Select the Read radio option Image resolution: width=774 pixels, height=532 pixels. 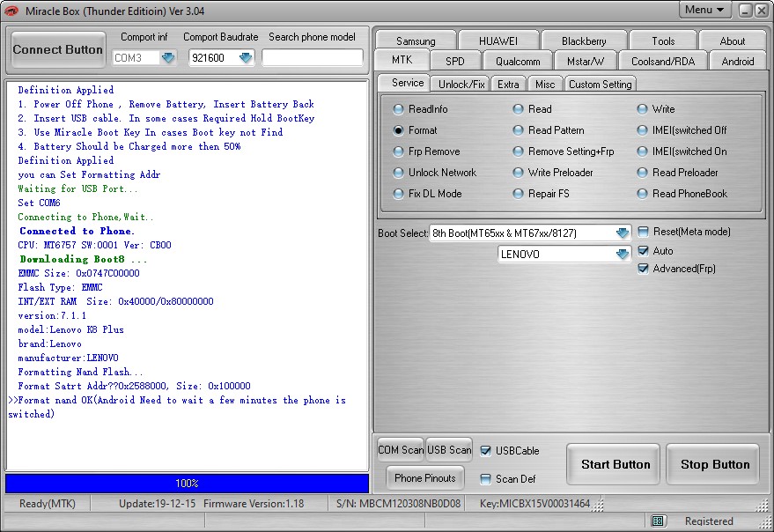coord(532,109)
